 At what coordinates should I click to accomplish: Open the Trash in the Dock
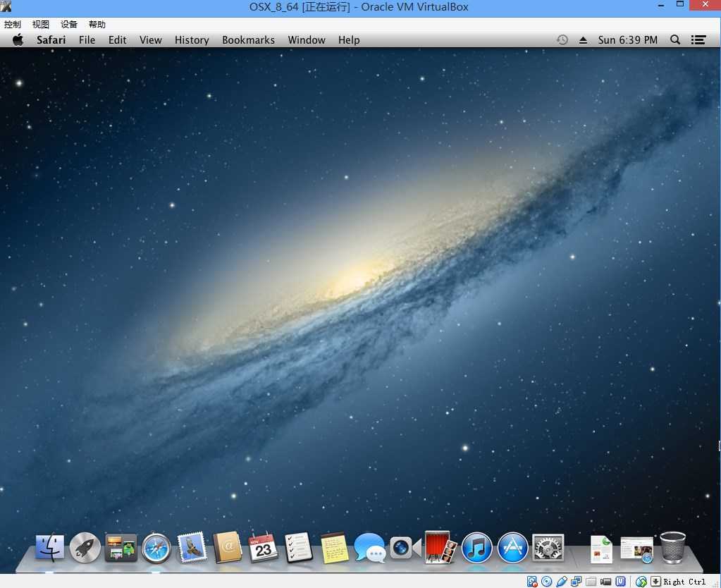pyautogui.click(x=672, y=548)
